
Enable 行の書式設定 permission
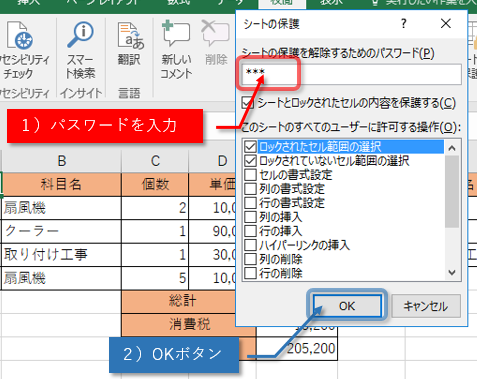click(250, 203)
